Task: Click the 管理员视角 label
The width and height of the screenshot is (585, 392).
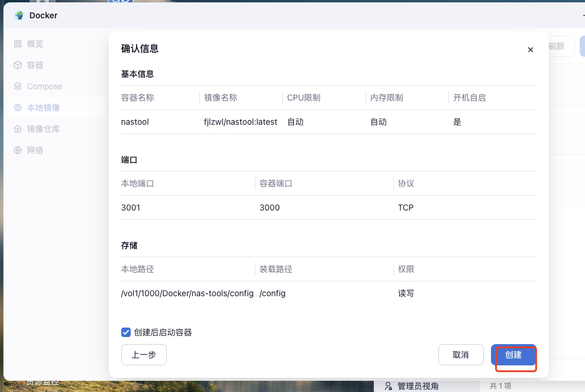Action: coord(418,385)
